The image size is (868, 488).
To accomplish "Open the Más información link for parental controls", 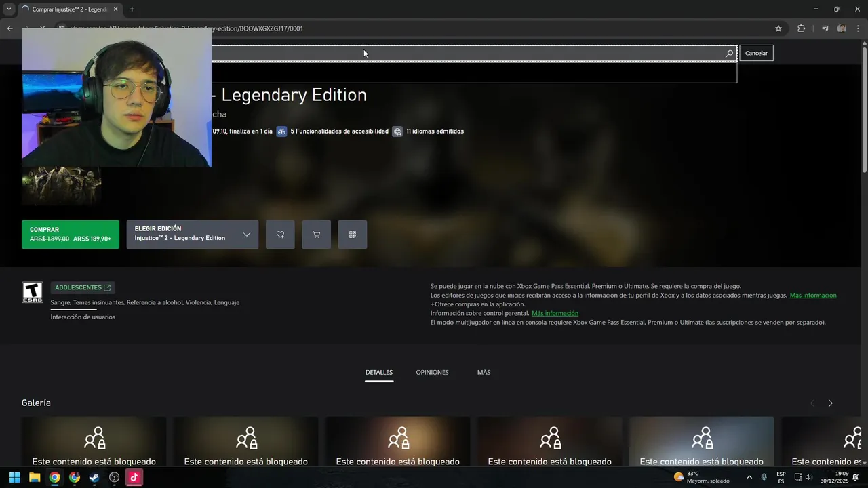I will click(x=555, y=314).
